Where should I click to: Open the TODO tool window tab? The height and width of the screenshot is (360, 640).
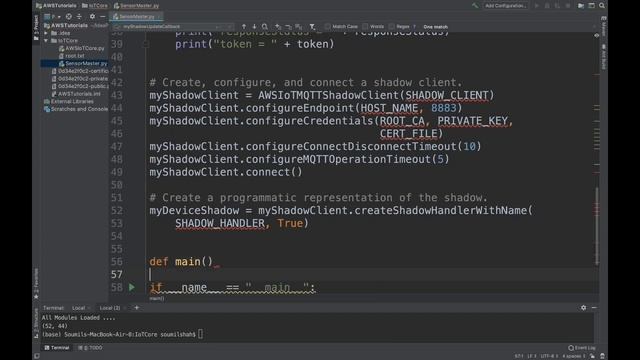coord(91,348)
